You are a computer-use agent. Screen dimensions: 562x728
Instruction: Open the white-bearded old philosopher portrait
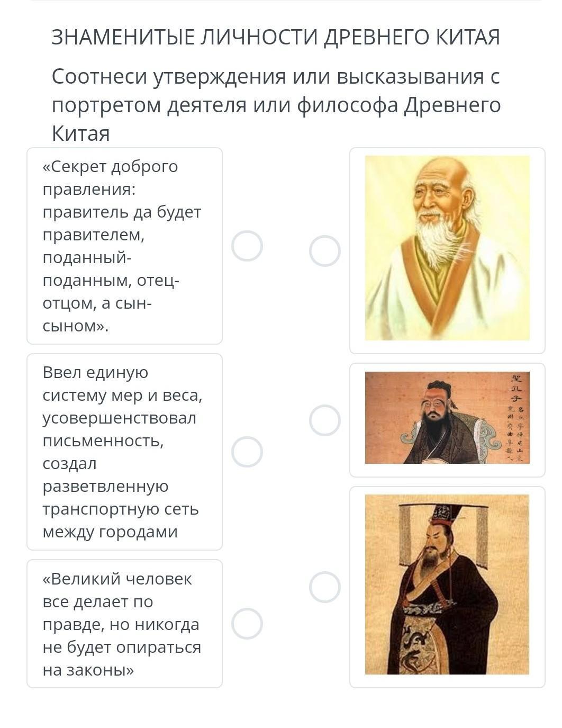pyautogui.click(x=447, y=248)
